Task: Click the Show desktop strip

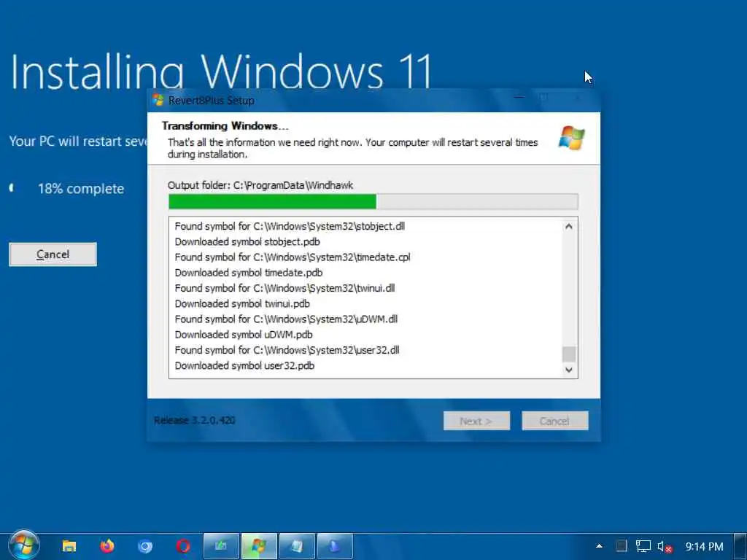Action: click(x=740, y=546)
